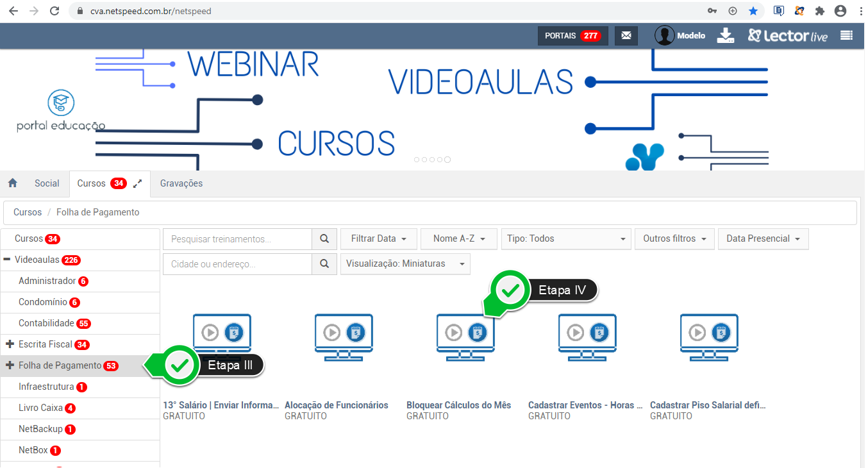Open the Lector live logo link
868x468 pixels.
pyautogui.click(x=788, y=36)
